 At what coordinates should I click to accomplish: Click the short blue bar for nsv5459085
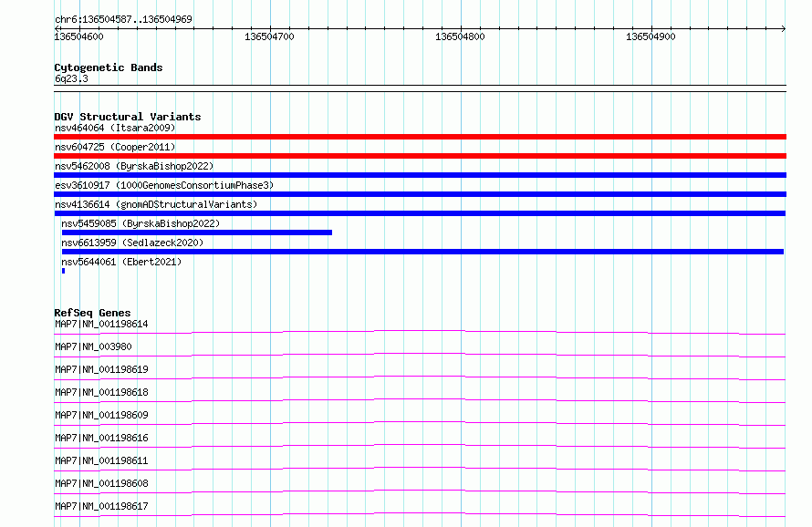click(x=197, y=232)
